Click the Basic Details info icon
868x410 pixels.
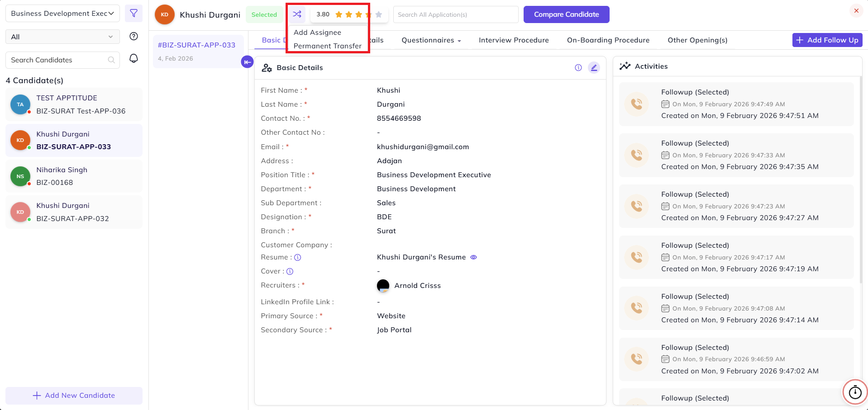point(578,68)
